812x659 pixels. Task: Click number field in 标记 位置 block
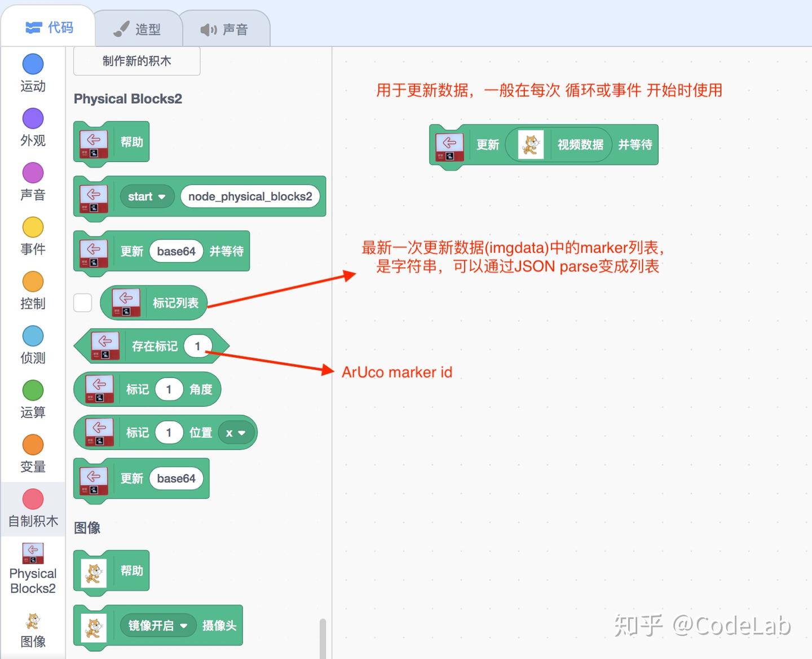[x=169, y=433]
